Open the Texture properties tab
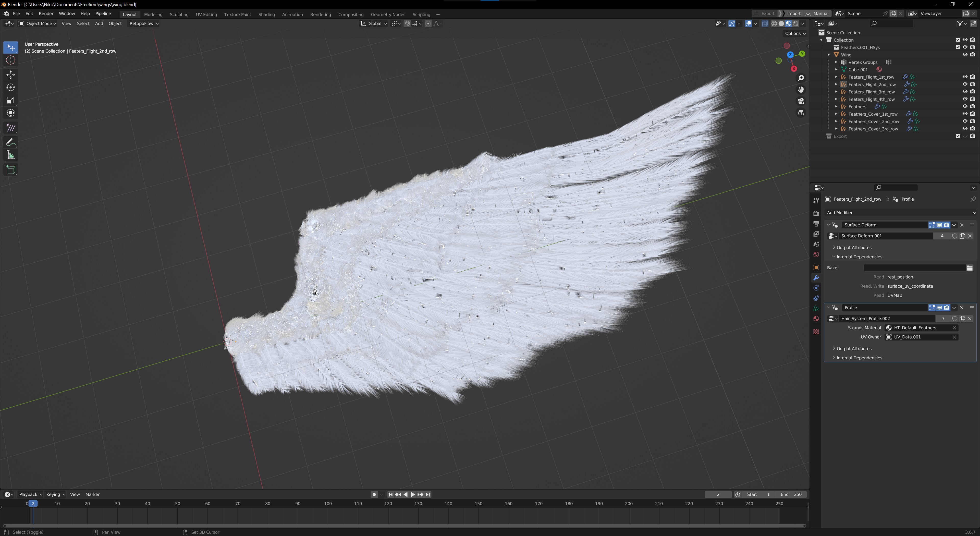This screenshot has height=536, width=980. (x=816, y=332)
